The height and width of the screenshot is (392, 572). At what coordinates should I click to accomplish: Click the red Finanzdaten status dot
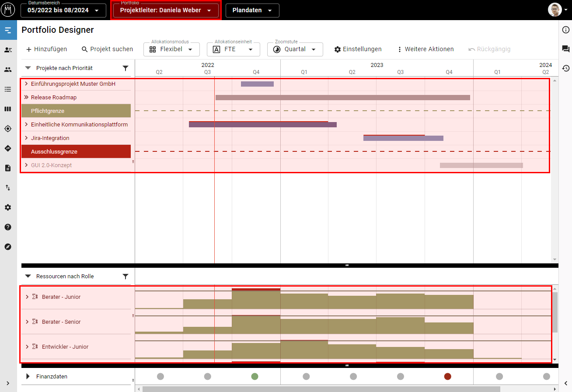(447, 377)
